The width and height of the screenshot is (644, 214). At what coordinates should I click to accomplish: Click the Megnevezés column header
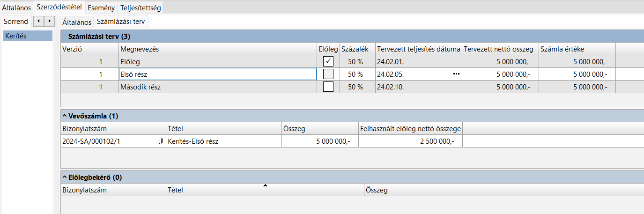point(217,49)
